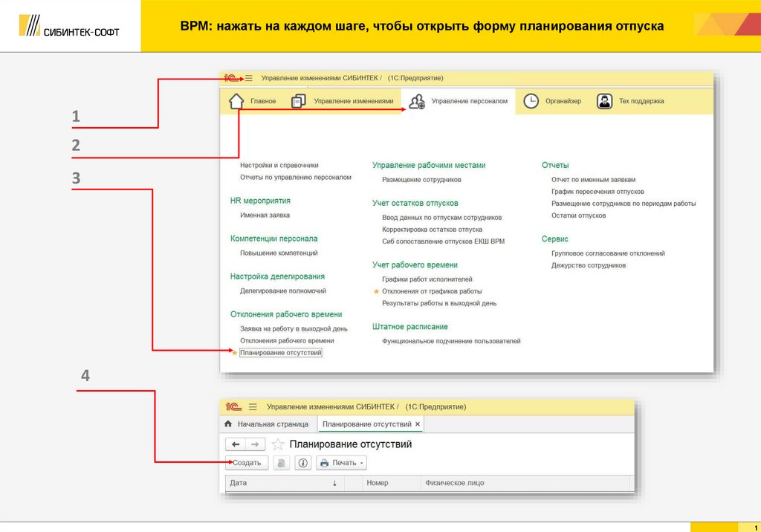Click the HR мероприятия group heading

point(260,201)
